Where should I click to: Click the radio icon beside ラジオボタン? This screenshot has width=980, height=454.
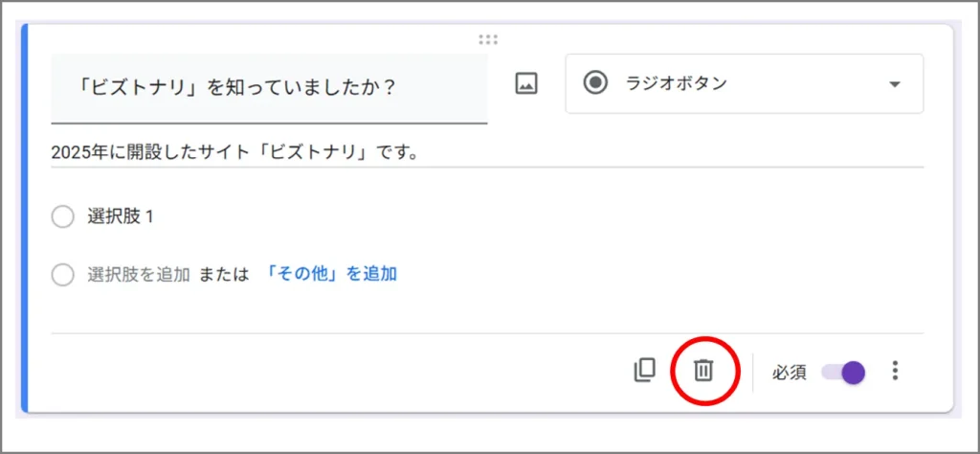[x=596, y=83]
